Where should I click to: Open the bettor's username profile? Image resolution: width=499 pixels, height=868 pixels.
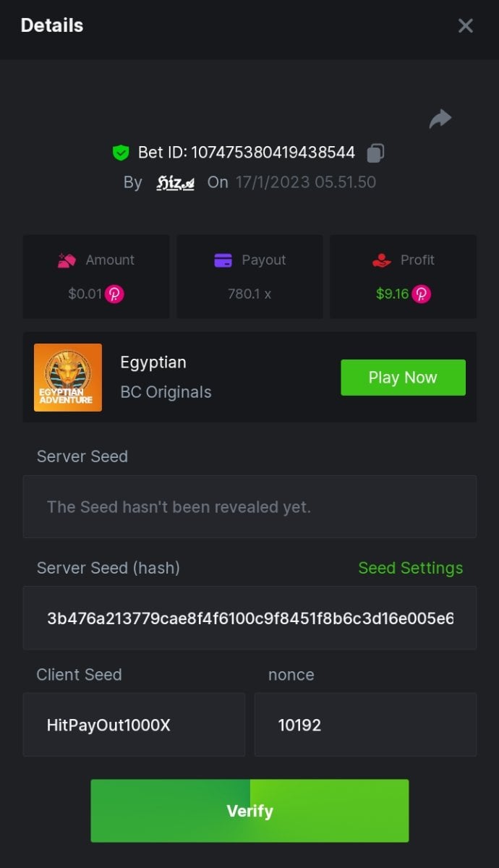coord(176,182)
